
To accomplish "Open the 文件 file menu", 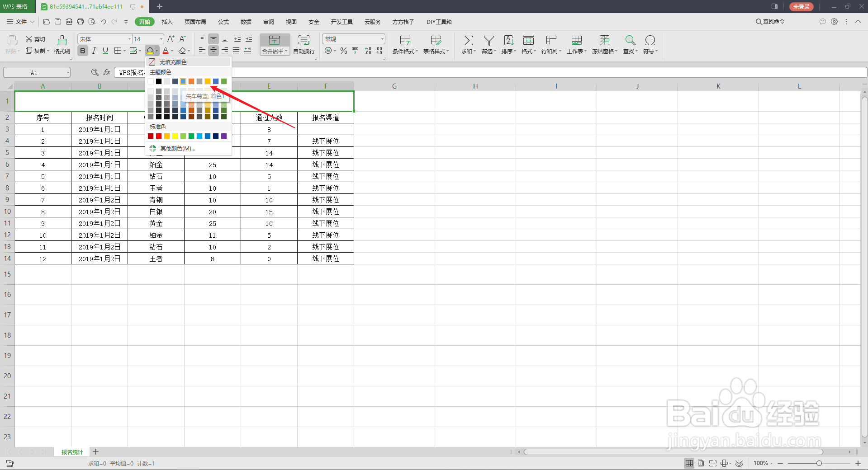I will (x=20, y=22).
